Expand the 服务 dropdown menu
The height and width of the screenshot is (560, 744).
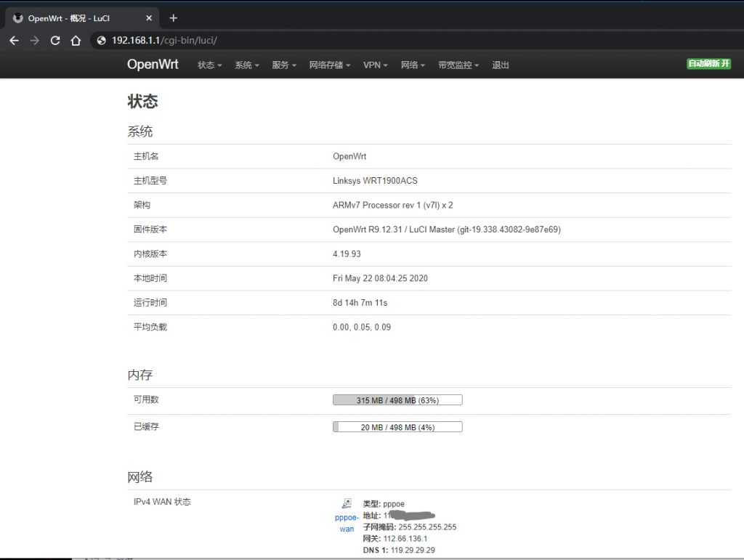tap(284, 65)
